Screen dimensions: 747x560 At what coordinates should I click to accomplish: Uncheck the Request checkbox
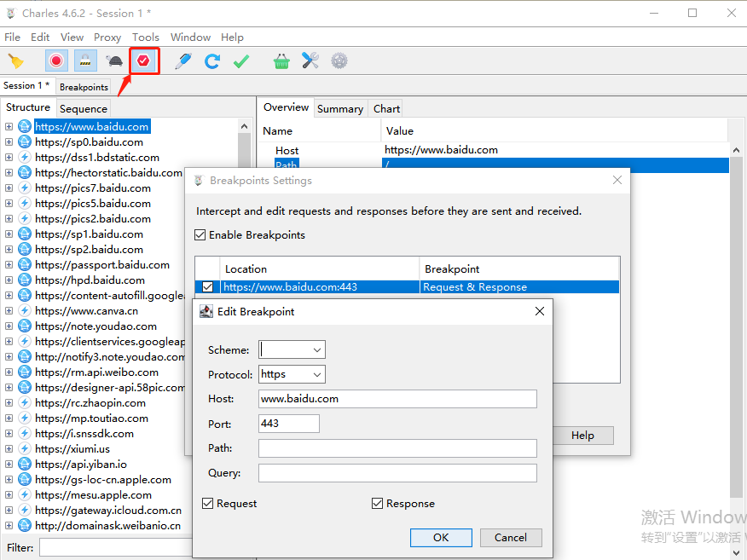coord(208,504)
